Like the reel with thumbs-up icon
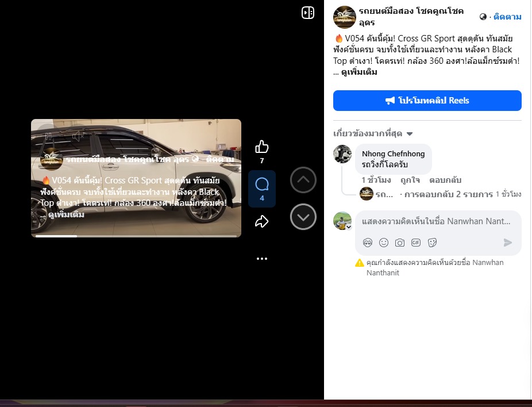532x407 pixels. click(x=261, y=147)
